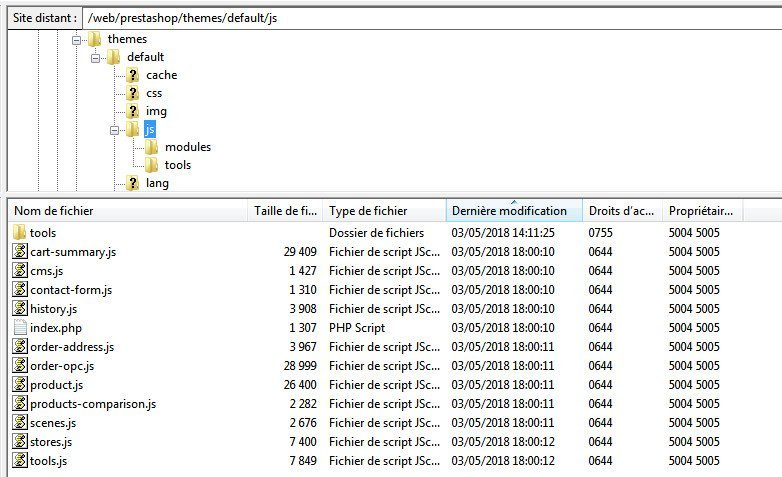Select the themes folder icon in tree
Viewport: 782px width, 477px height.
[95, 38]
